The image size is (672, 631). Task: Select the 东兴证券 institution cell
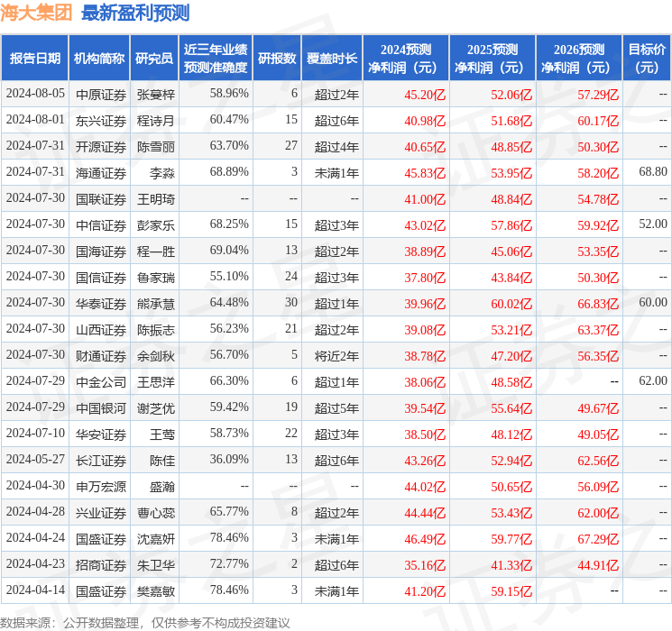click(x=101, y=121)
